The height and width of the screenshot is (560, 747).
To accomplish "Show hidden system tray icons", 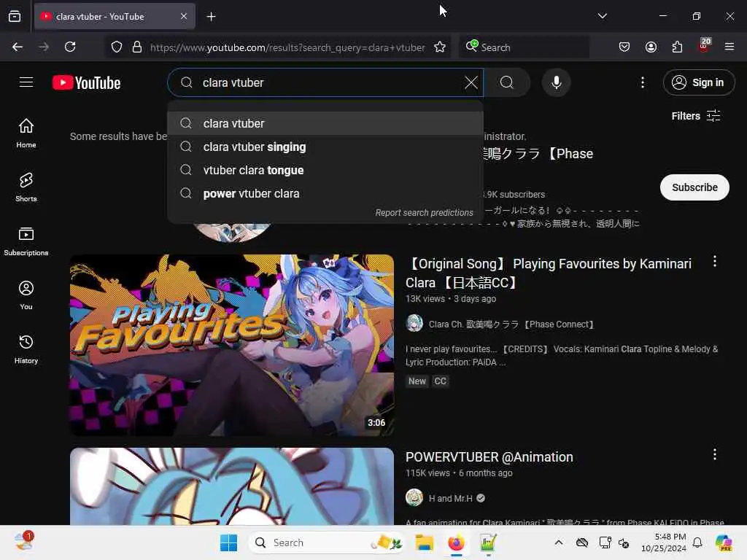I will [559, 542].
